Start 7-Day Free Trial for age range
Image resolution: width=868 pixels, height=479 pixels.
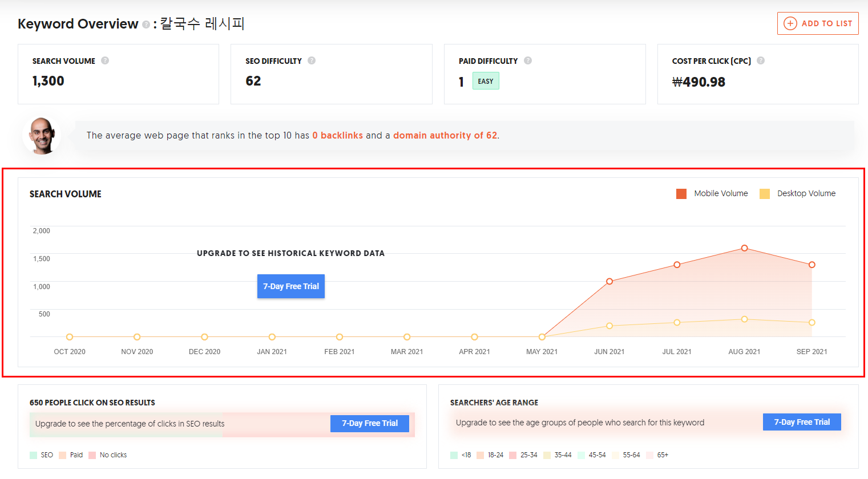(802, 422)
